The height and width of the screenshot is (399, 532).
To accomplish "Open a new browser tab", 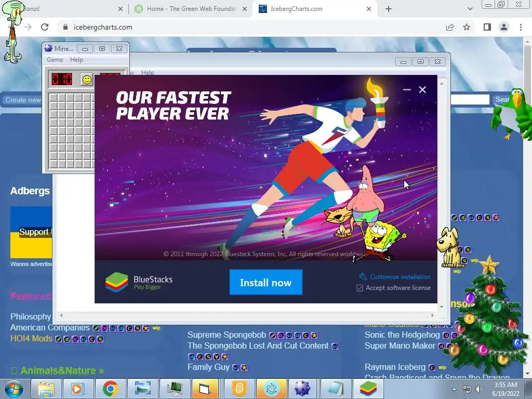I will (389, 9).
